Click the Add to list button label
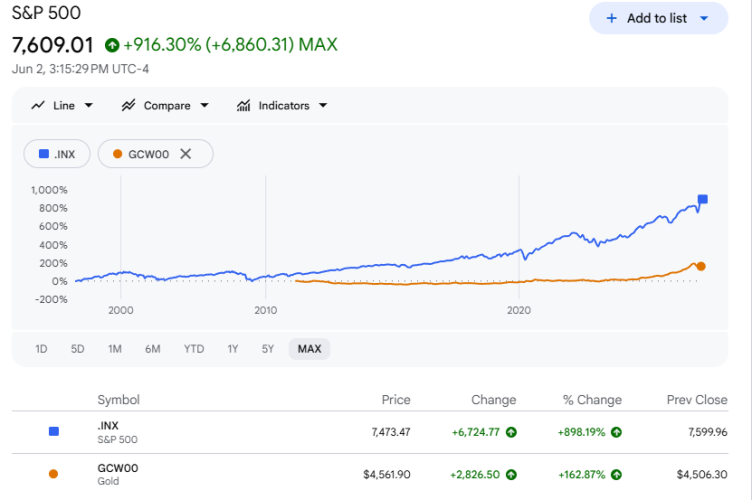This screenshot has height=500, width=752. tap(657, 18)
